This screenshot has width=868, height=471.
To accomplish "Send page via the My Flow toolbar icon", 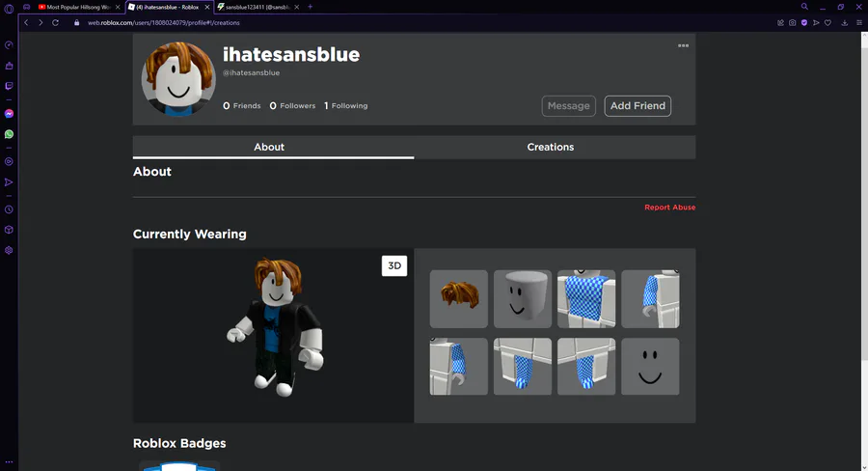I will click(x=816, y=23).
